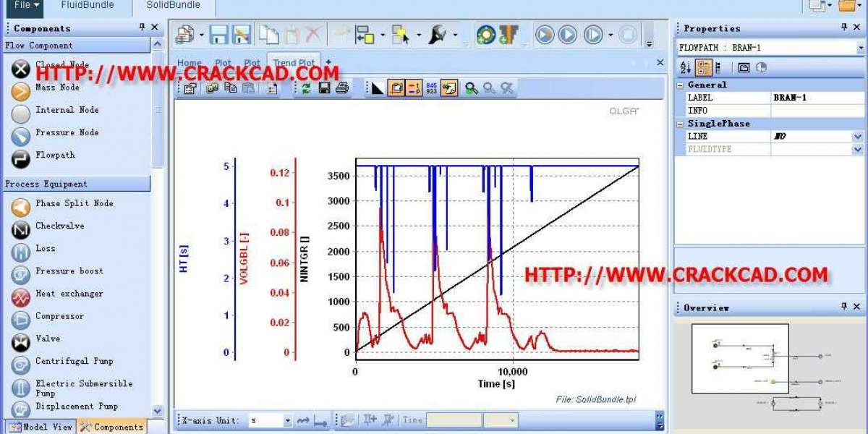Toggle the highlighted hand icon in plot toolbar
Image resolution: width=868 pixels, height=434 pixels.
pos(450,88)
